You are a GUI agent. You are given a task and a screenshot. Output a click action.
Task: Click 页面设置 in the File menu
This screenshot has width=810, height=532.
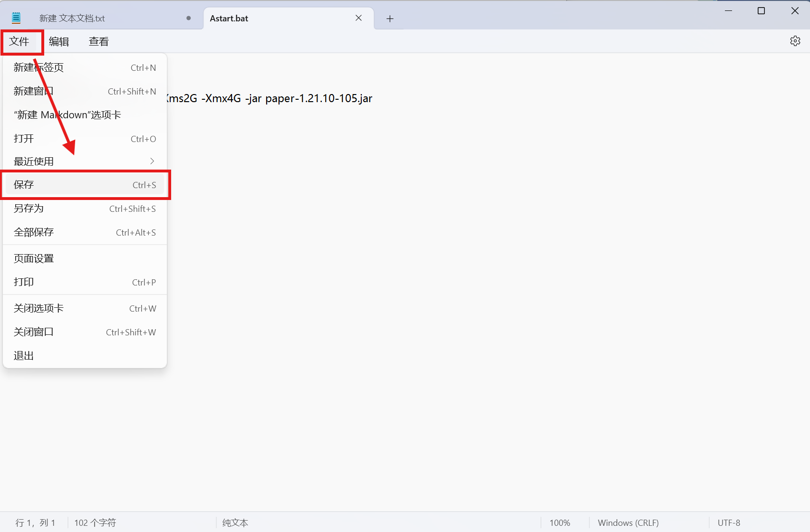(85, 258)
